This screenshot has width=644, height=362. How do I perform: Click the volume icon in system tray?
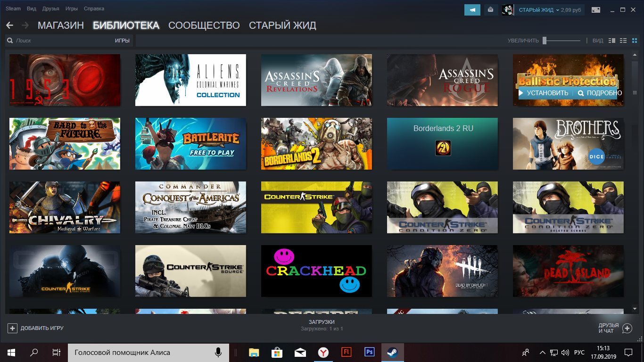pyautogui.click(x=565, y=352)
